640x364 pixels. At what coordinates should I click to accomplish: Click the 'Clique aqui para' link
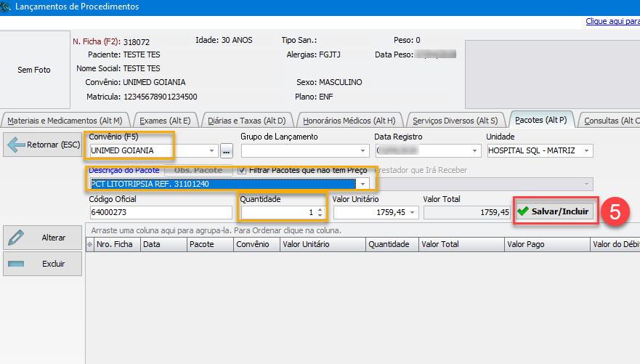coord(612,22)
